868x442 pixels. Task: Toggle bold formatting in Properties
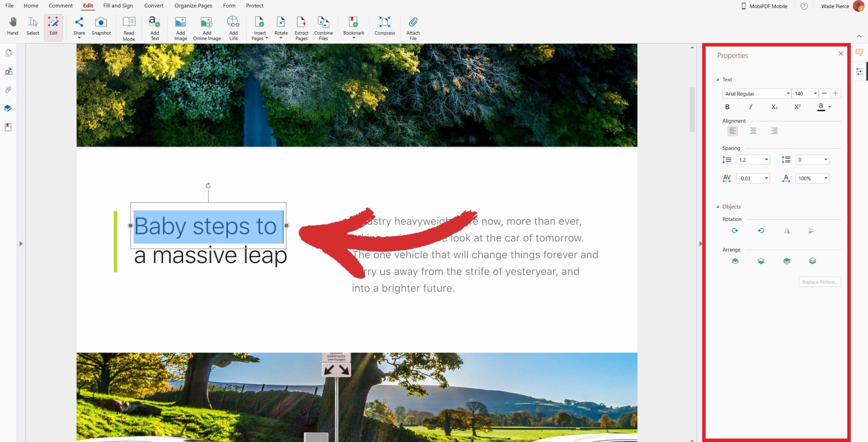(x=727, y=107)
